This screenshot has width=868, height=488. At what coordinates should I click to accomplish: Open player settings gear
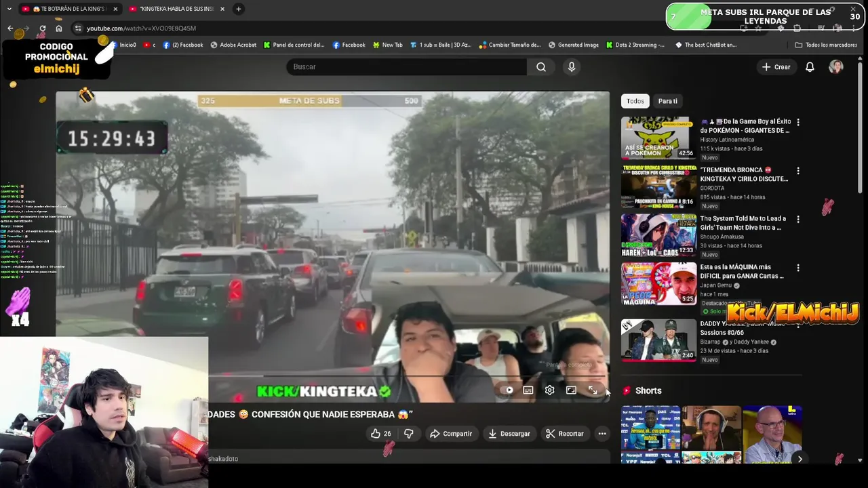click(550, 390)
